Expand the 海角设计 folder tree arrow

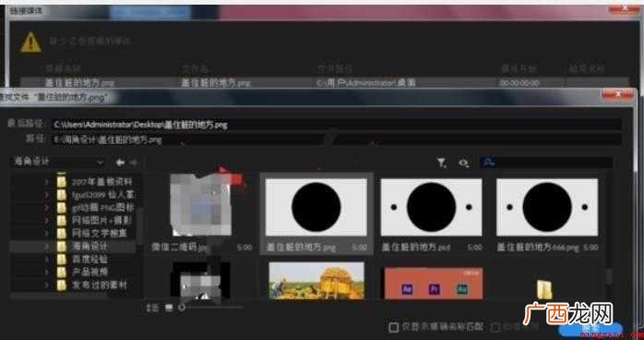[x=47, y=247]
